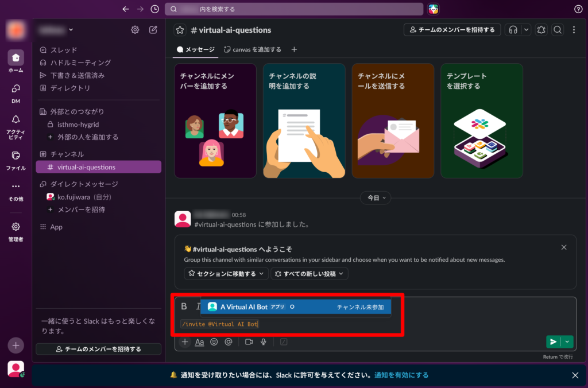This screenshot has width=588, height=388.
Task: Click the mention @ icon in composer
Action: point(229,342)
